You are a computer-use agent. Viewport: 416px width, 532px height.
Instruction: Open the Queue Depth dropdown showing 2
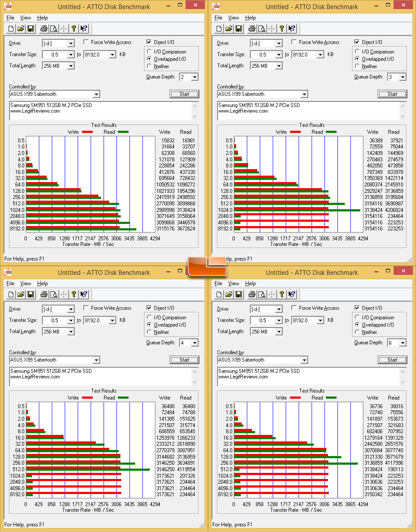[195, 77]
